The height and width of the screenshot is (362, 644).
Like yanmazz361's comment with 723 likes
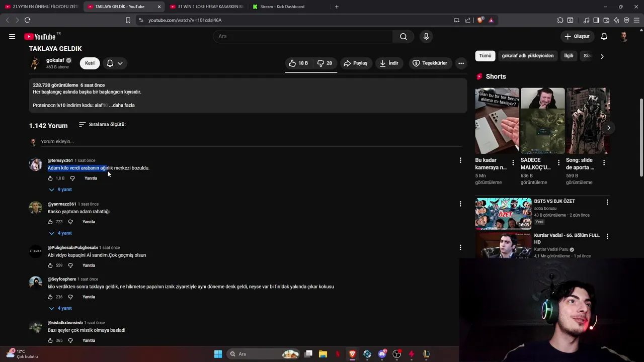(50, 222)
